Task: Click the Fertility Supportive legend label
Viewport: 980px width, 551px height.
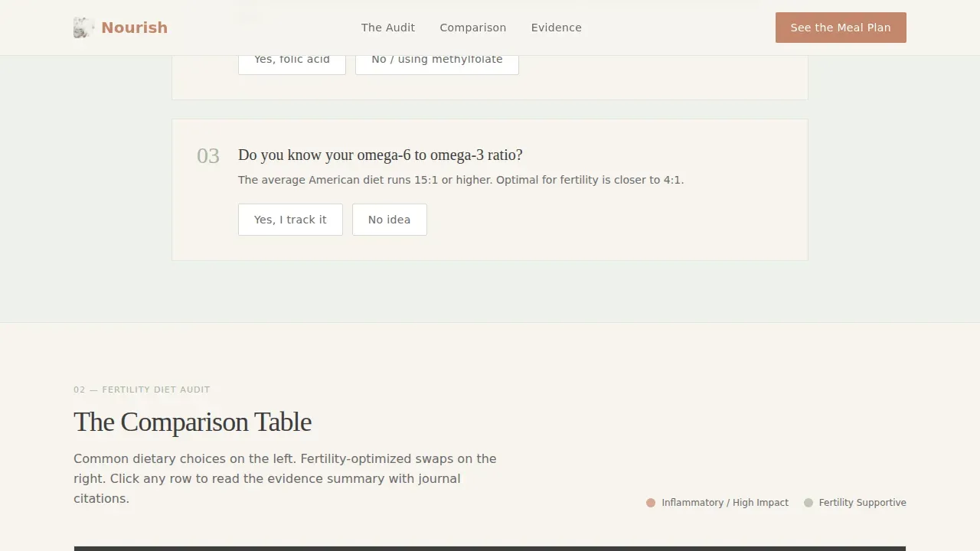Action: pos(862,503)
